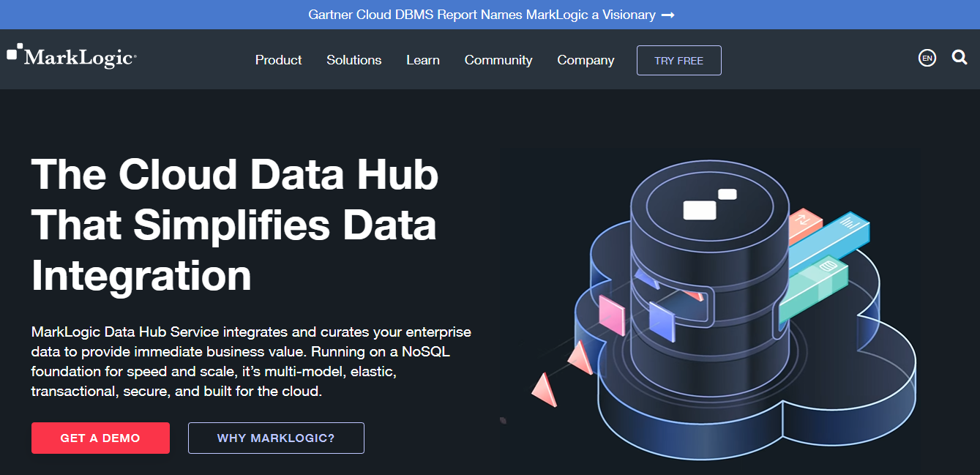980x475 pixels.
Task: Open the Solutions menu
Action: (x=354, y=60)
